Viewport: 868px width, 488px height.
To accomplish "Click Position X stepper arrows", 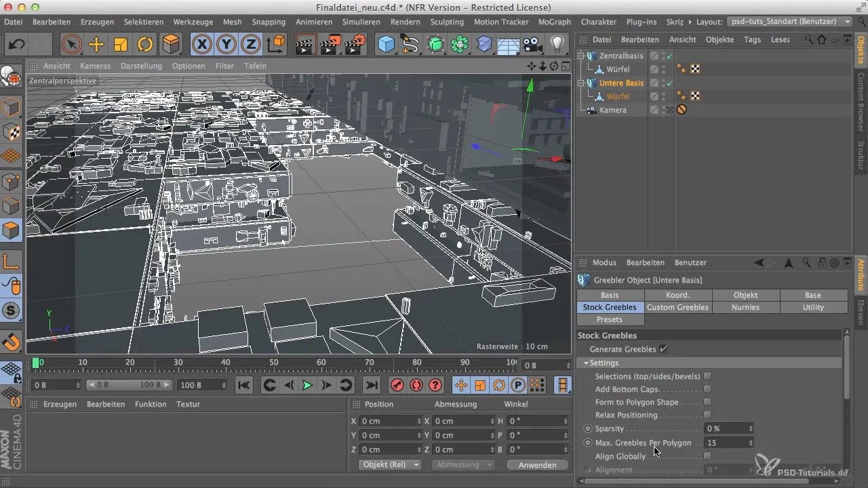I will pyautogui.click(x=419, y=421).
